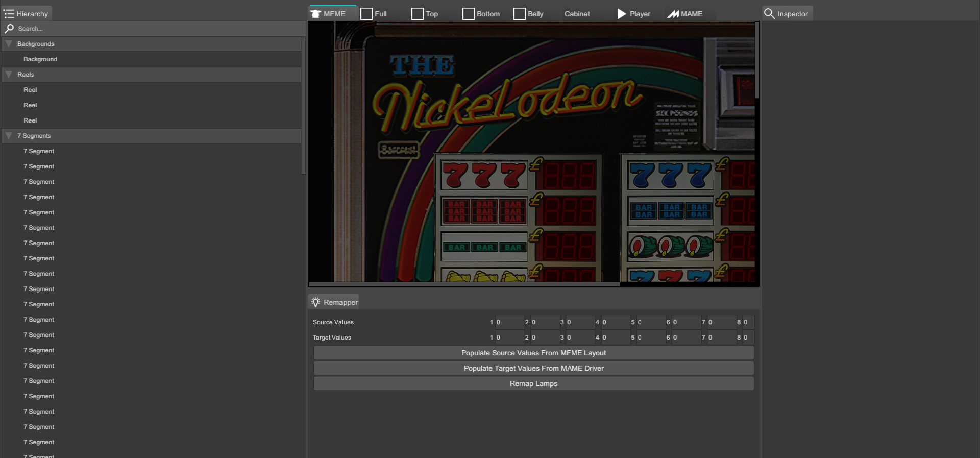Click Target Values field number 5
The height and width of the screenshot is (458, 980).
650,338
